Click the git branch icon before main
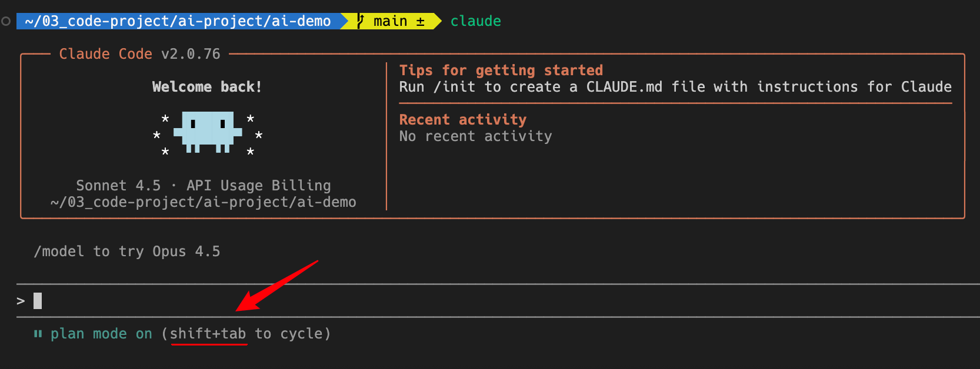 point(361,21)
